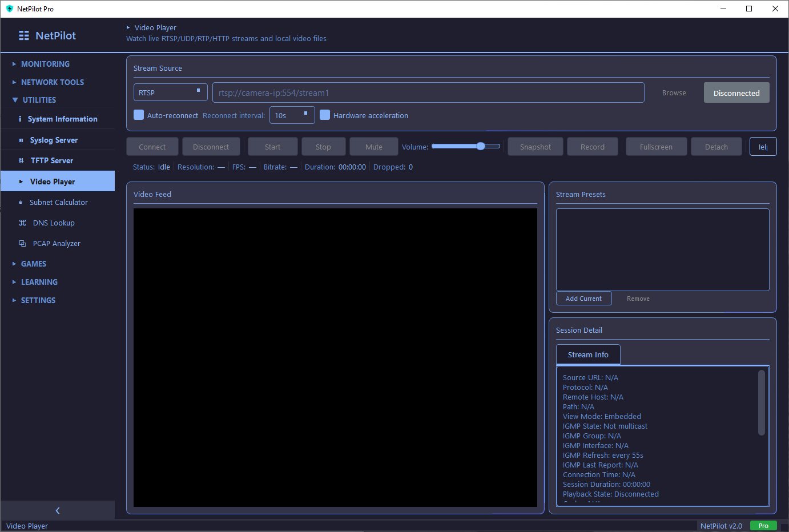Open Subnet Calculator using its icon

click(x=21, y=202)
